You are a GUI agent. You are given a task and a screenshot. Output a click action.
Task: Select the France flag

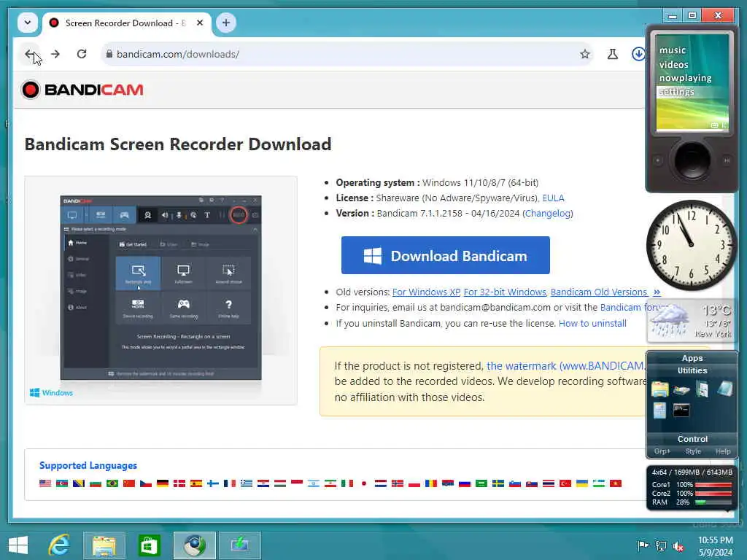[230, 483]
